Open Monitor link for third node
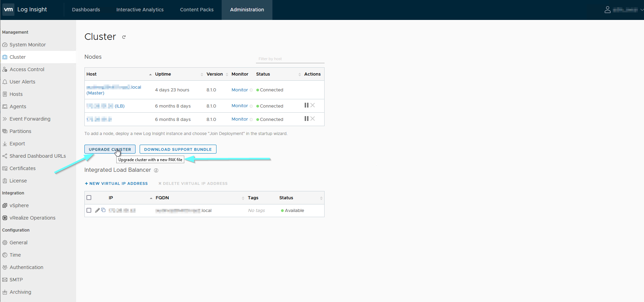644x302 pixels. coord(239,119)
